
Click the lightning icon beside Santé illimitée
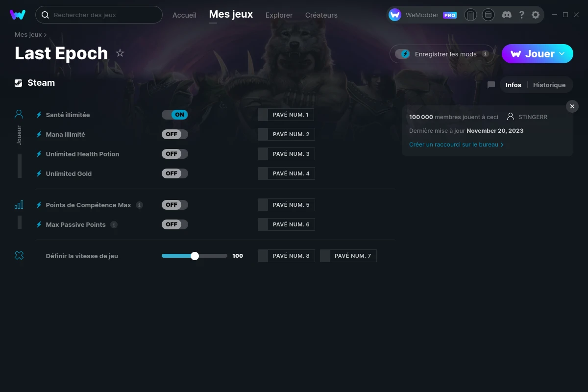tap(39, 115)
